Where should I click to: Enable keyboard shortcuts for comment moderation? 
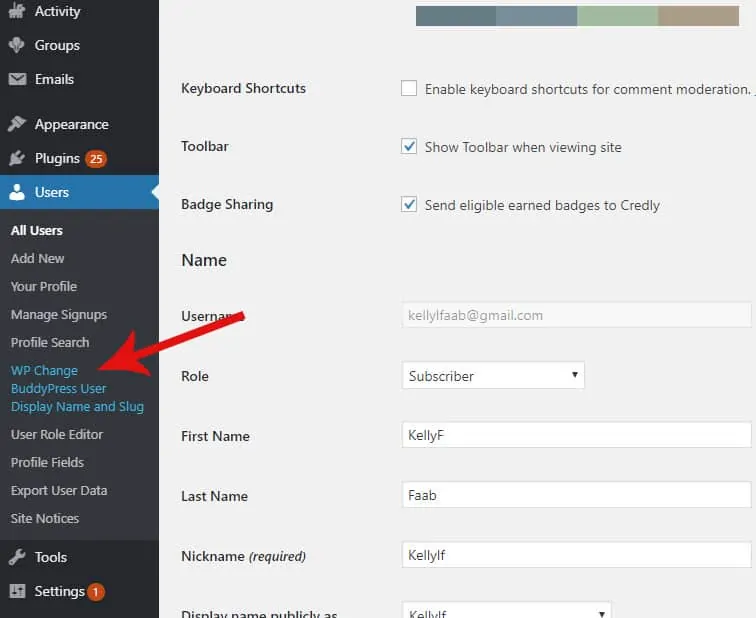(409, 88)
